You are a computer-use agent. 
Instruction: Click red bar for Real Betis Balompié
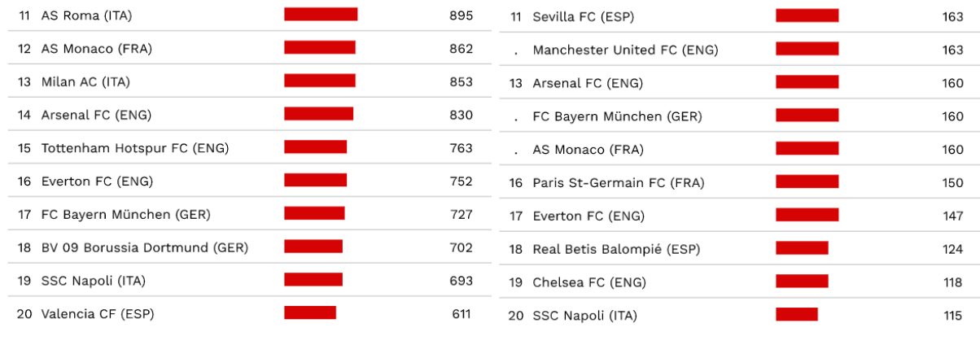[x=802, y=248]
